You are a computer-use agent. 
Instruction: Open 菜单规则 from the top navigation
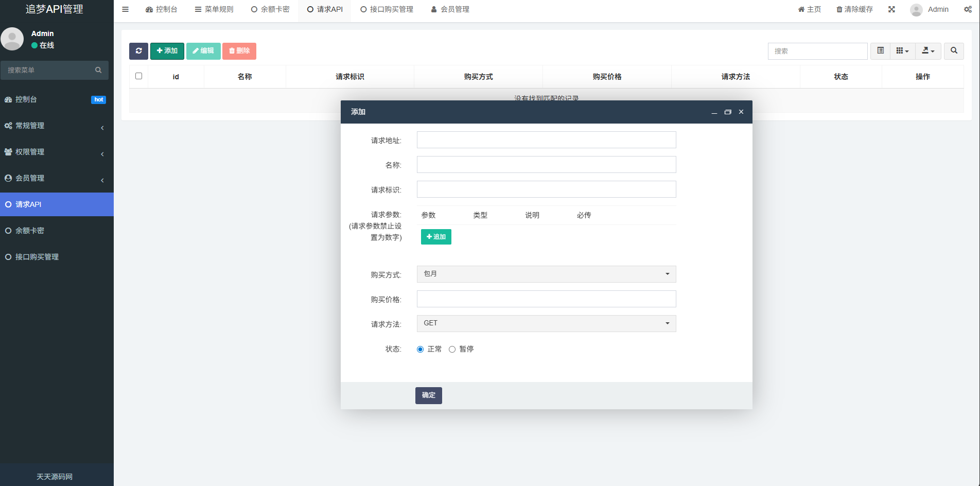[214, 9]
